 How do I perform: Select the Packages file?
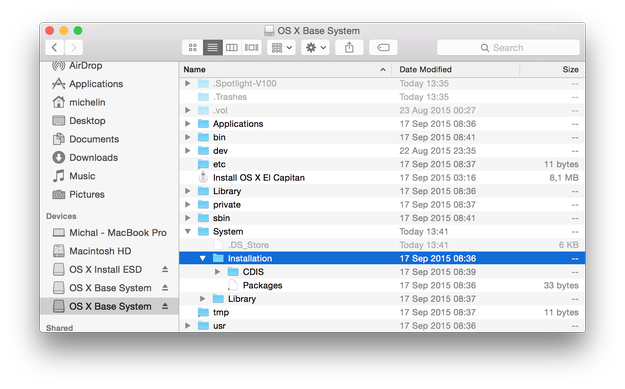point(382,285)
